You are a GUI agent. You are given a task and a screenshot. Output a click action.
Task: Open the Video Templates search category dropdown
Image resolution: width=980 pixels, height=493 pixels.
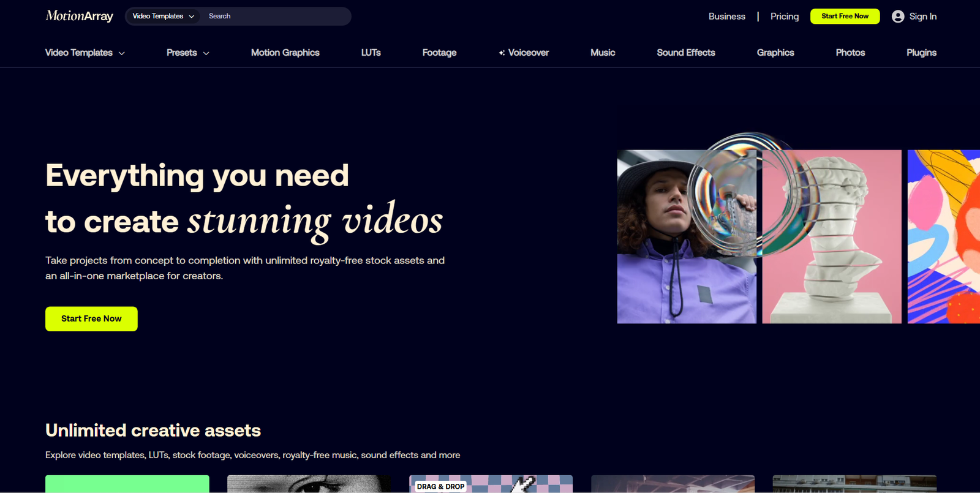pyautogui.click(x=163, y=17)
